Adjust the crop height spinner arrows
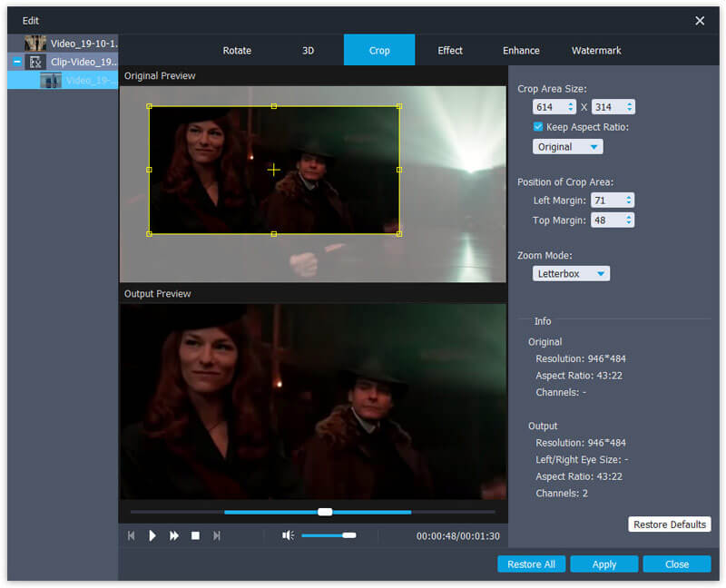 tap(630, 107)
